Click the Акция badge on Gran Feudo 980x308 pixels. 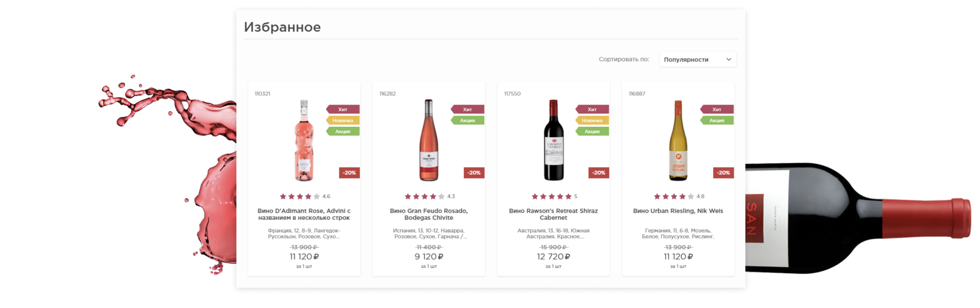(x=468, y=121)
